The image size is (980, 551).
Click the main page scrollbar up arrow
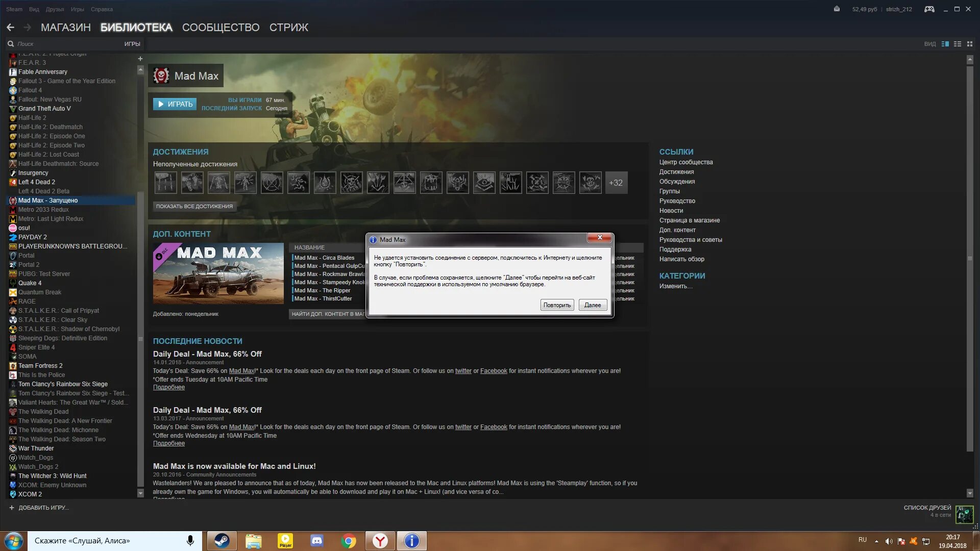coord(970,60)
